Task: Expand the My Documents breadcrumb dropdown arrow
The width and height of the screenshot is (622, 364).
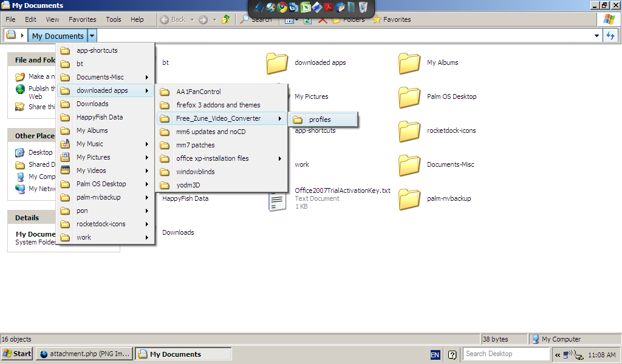Action: (92, 36)
